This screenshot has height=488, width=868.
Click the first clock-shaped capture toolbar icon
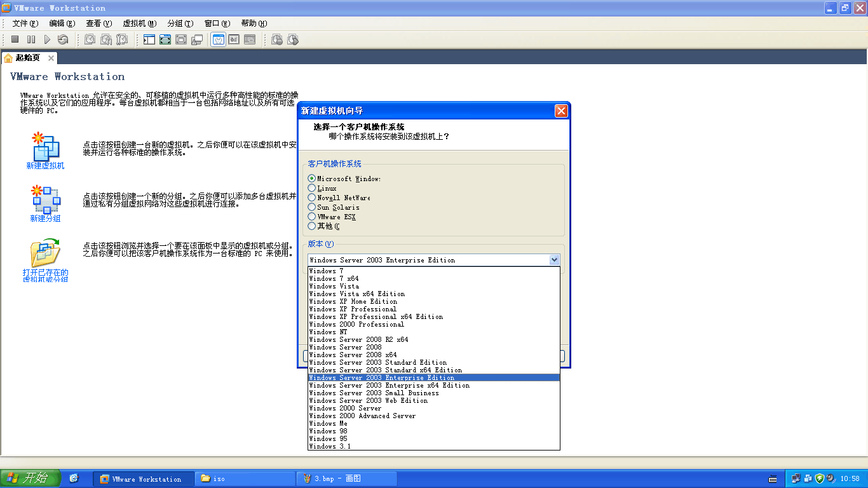coord(277,39)
